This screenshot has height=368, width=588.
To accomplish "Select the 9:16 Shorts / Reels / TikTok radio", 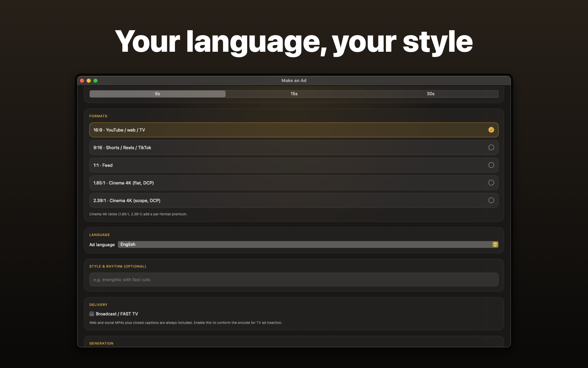I will click(491, 147).
